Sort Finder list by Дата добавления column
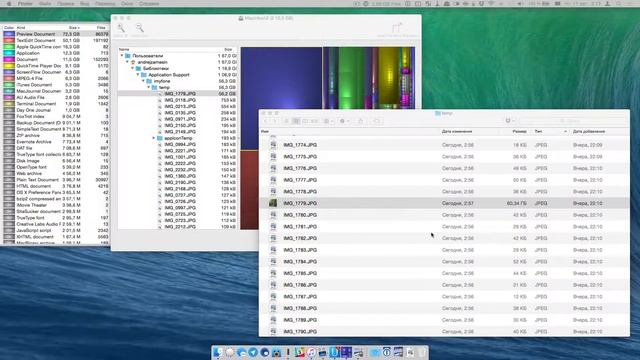Viewport: 640px width, 360px height. [589, 131]
